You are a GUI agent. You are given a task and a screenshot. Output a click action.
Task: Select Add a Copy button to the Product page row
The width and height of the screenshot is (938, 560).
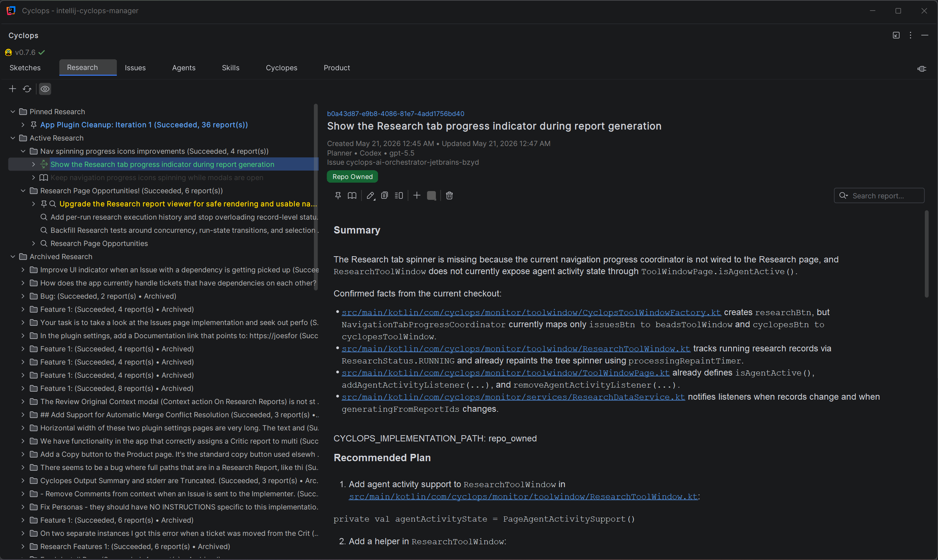[x=180, y=454]
